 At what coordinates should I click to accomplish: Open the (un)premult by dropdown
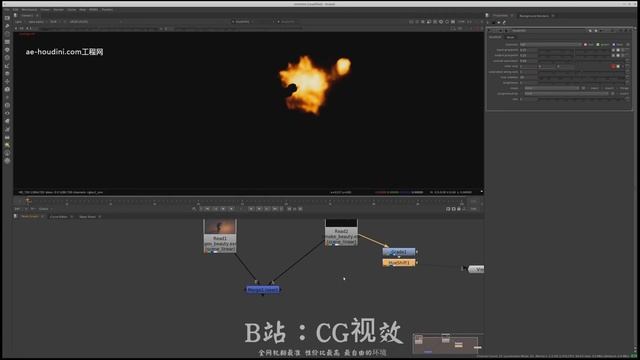(x=567, y=93)
